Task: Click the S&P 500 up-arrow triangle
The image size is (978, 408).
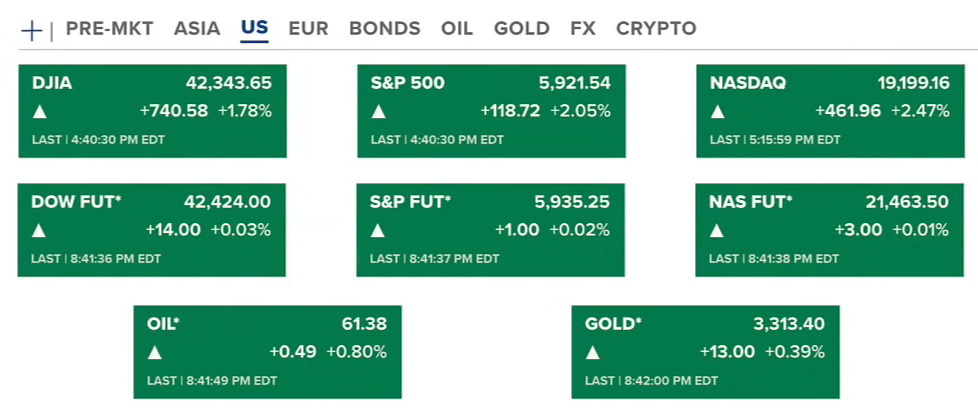Action: click(378, 112)
